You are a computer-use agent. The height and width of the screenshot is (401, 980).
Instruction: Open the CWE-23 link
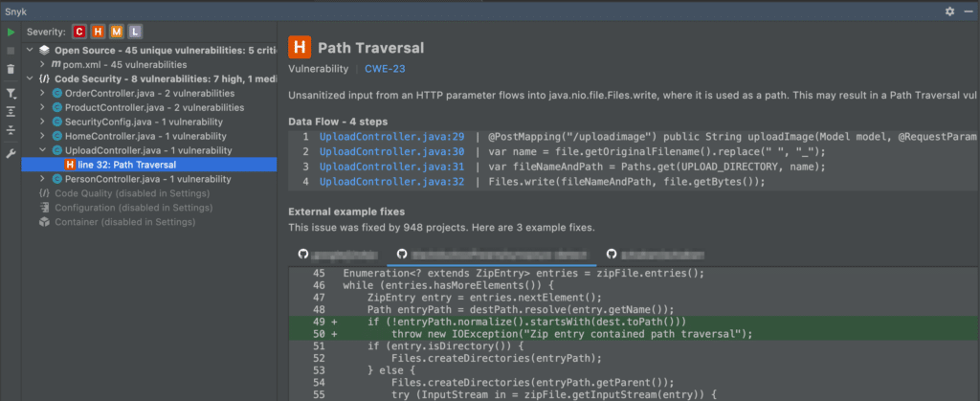tap(385, 69)
